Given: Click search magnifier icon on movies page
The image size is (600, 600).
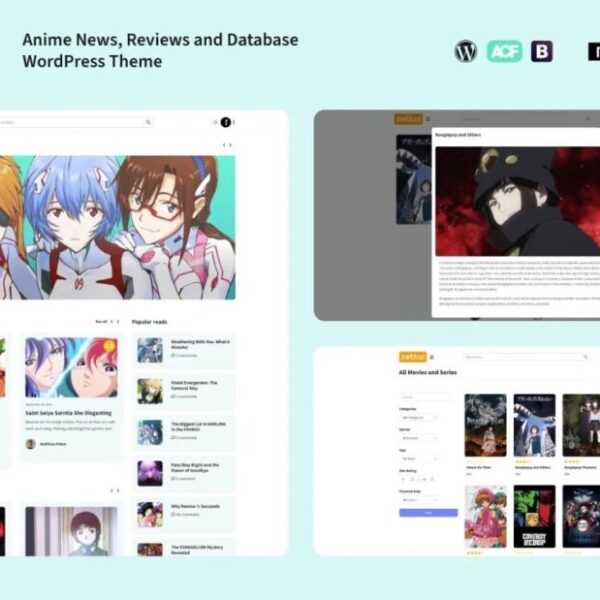Looking at the screenshot, I should (x=585, y=357).
